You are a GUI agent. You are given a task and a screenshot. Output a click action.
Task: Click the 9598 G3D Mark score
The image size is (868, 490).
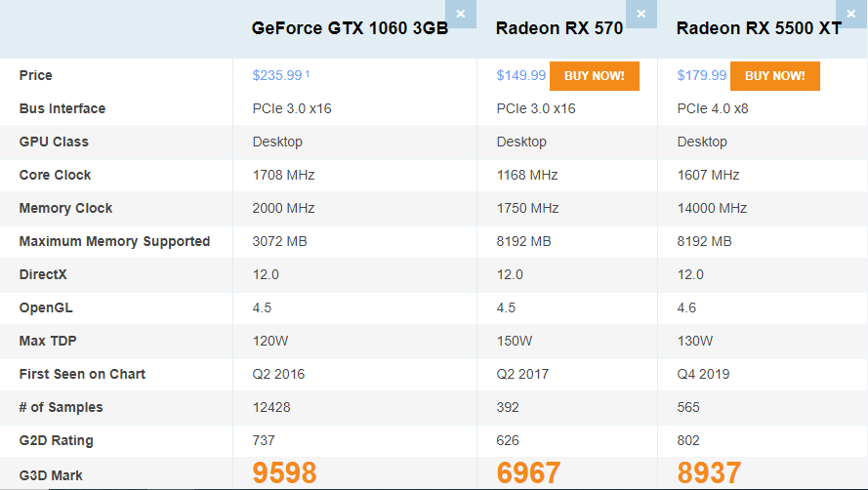click(284, 472)
